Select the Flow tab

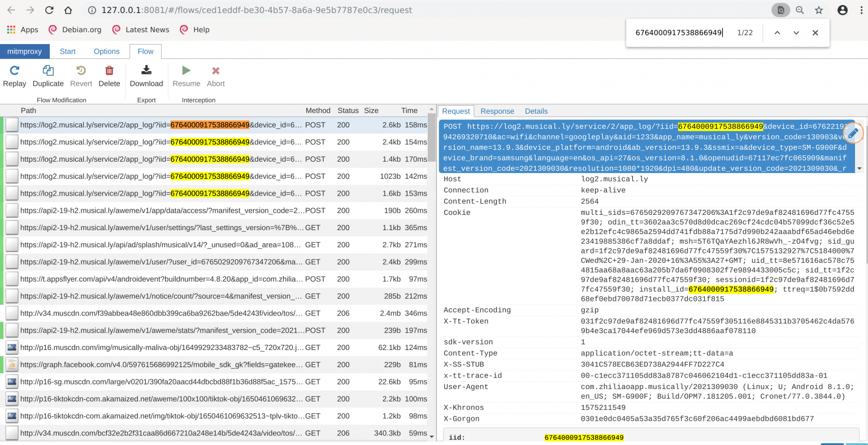(x=146, y=51)
